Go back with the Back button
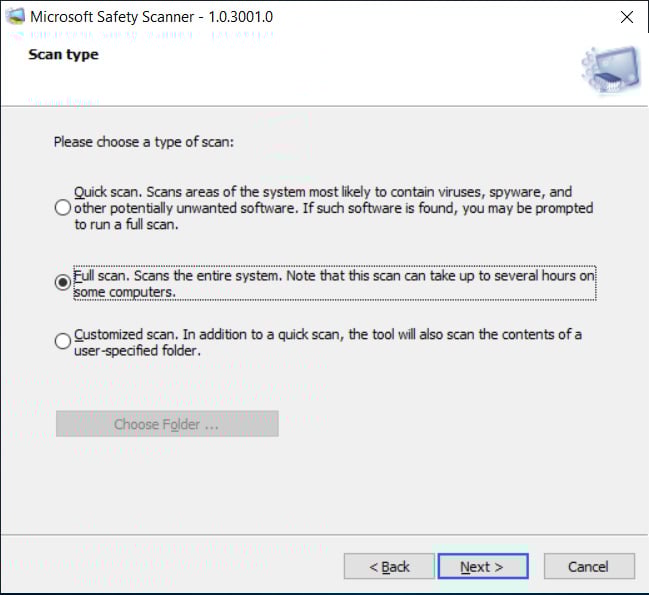Viewport: 649px width, 595px height. (x=389, y=566)
